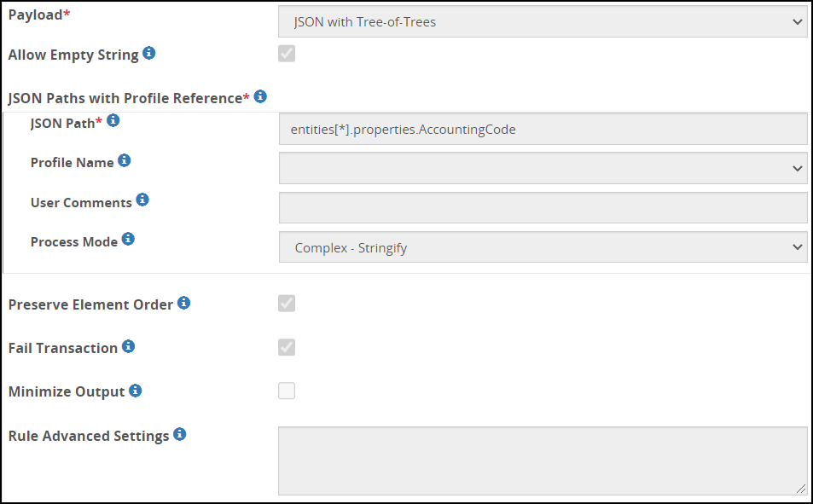This screenshot has width=813, height=504.
Task: Click the Process Mode info icon
Action: pos(128,240)
